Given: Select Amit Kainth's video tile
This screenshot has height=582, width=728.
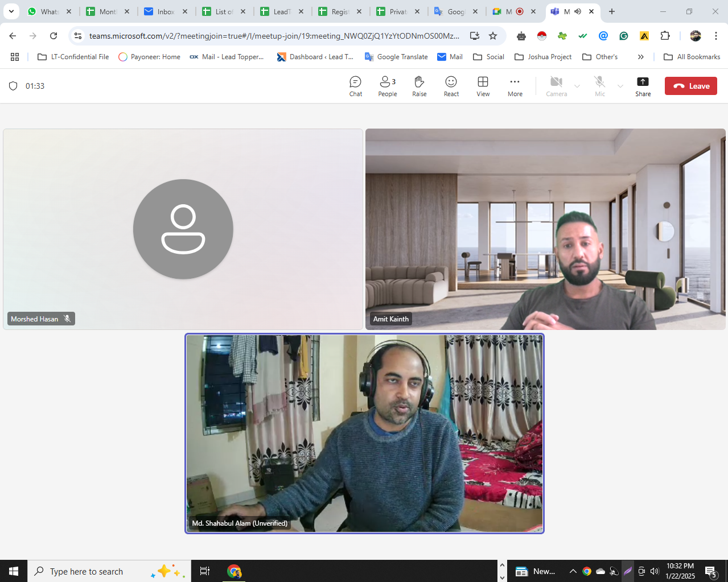Looking at the screenshot, I should point(545,229).
